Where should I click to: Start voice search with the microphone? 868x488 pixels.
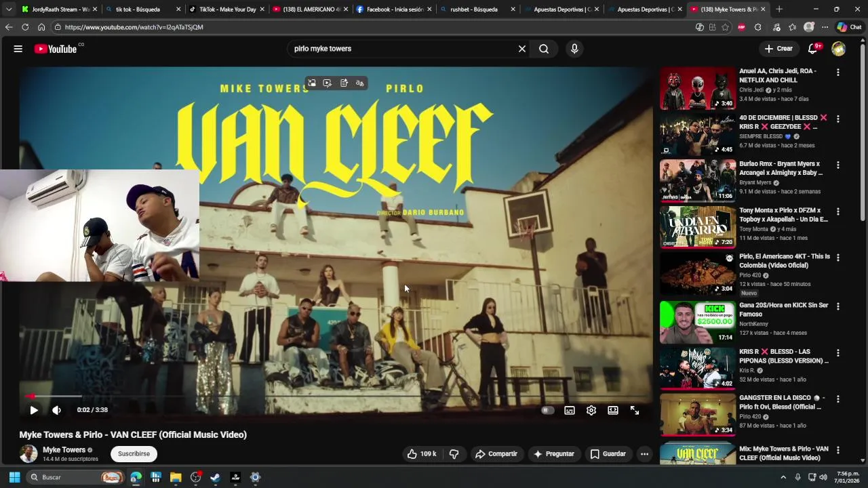tap(574, 49)
